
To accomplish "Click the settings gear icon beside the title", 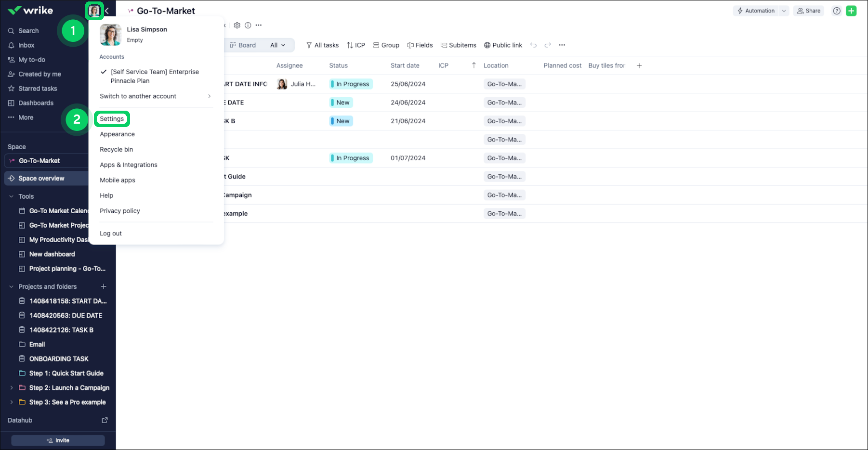I will click(x=237, y=26).
